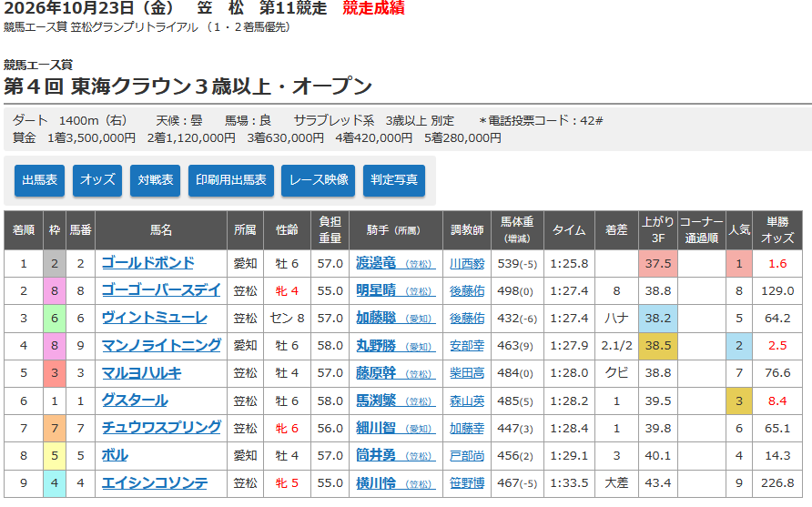Click the 人気 column header

pos(739,230)
